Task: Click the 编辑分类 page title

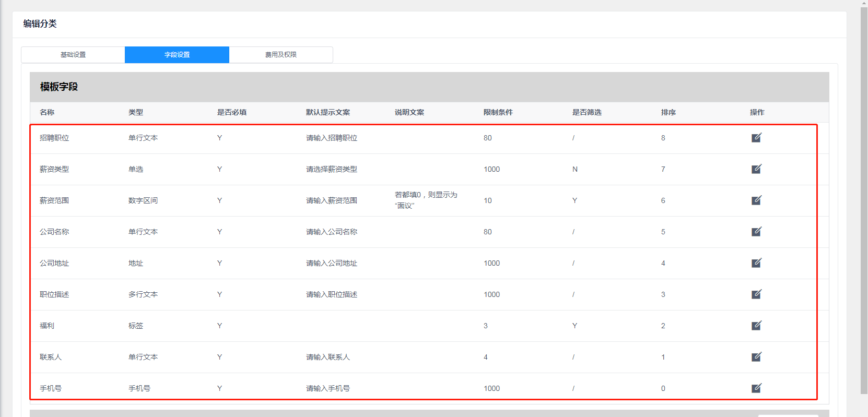Action: [x=40, y=23]
